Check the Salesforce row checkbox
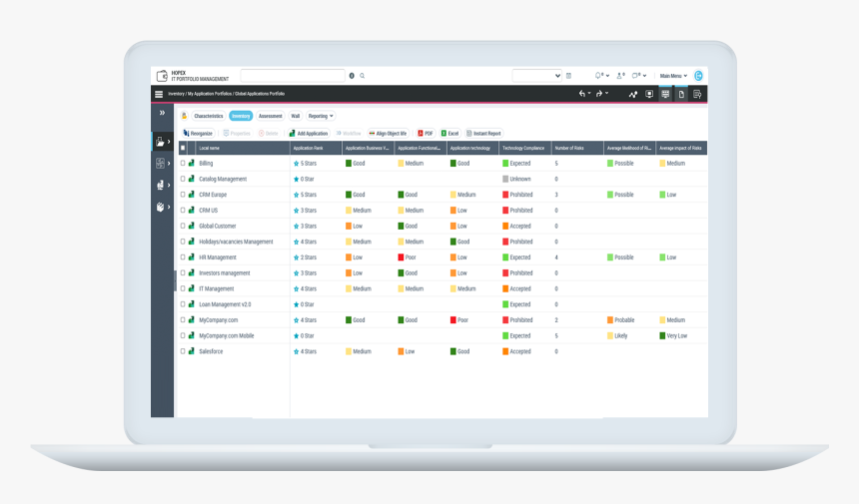Screen dimensions: 859x504 (x=183, y=351)
